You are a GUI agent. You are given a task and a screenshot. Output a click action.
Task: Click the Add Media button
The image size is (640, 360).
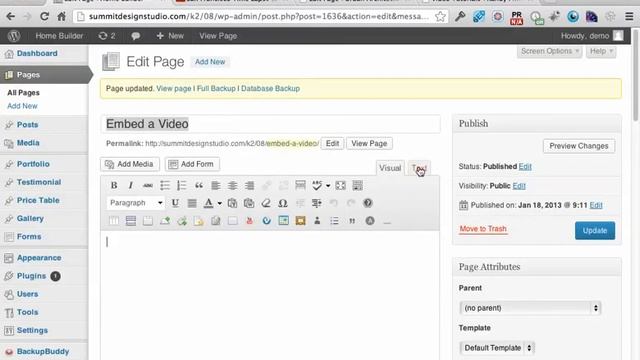(129, 164)
